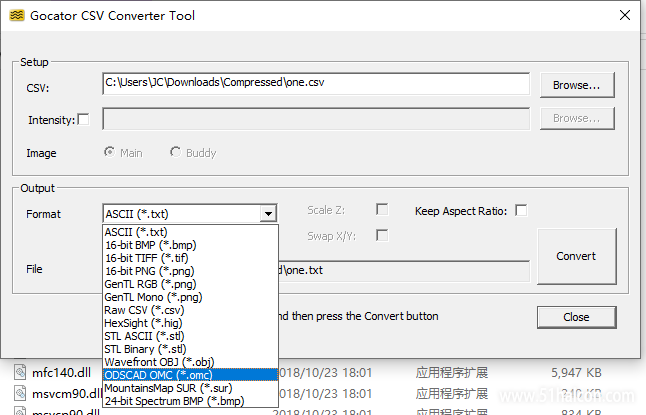
Task: Choose STL ASCII (*.stl) format
Action: pos(190,336)
